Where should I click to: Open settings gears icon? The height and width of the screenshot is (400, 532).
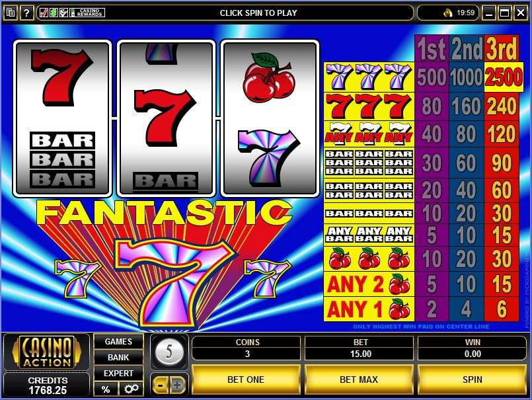pos(132,389)
